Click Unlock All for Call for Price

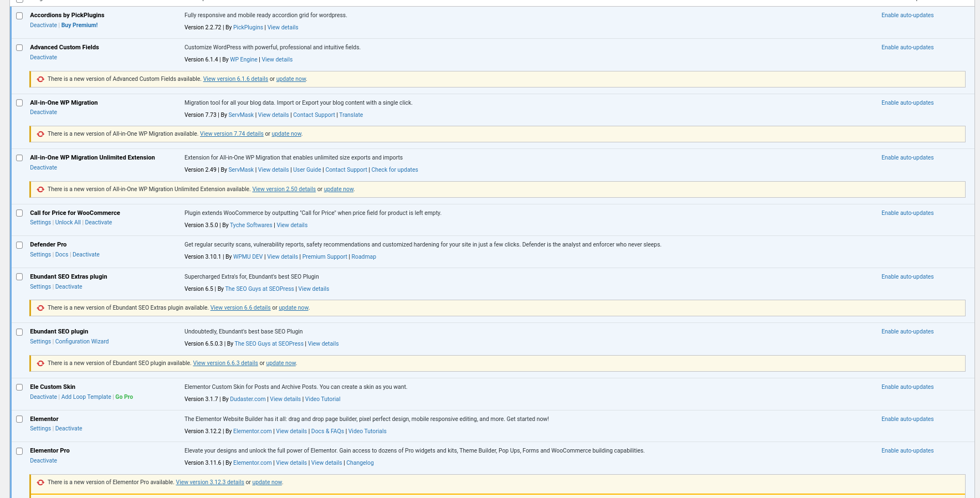coord(68,223)
